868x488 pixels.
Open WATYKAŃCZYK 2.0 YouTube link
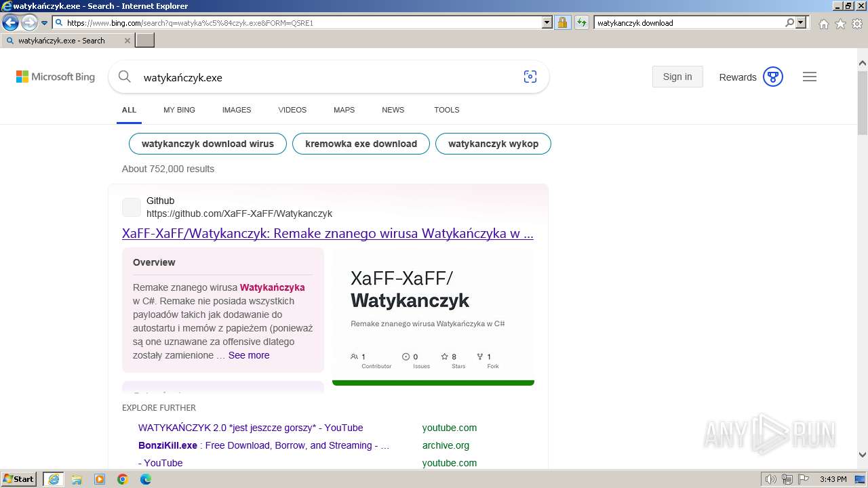251,428
